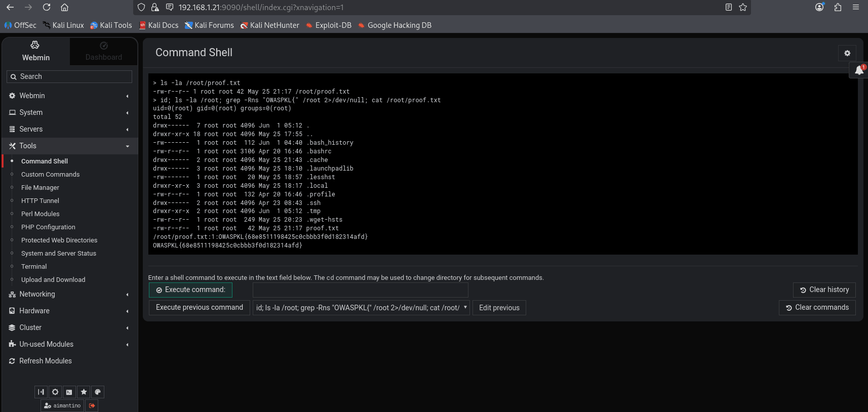The width and height of the screenshot is (868, 412).
Task: Open the previous commands dropdown
Action: [x=361, y=308]
